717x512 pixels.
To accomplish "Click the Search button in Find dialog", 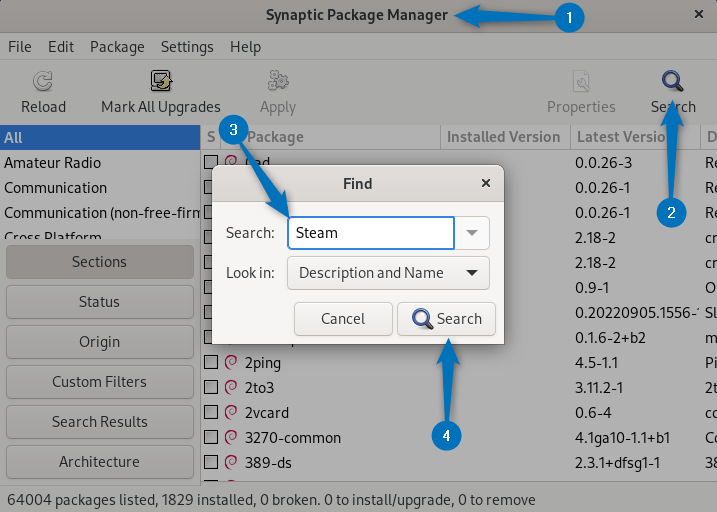I will [x=447, y=319].
